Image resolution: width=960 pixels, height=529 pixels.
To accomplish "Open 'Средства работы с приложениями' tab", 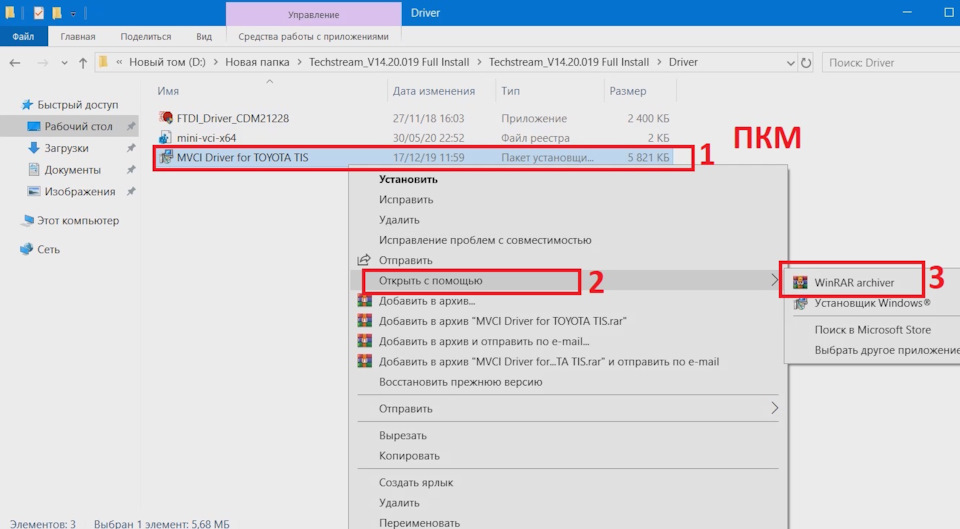I will click(313, 36).
